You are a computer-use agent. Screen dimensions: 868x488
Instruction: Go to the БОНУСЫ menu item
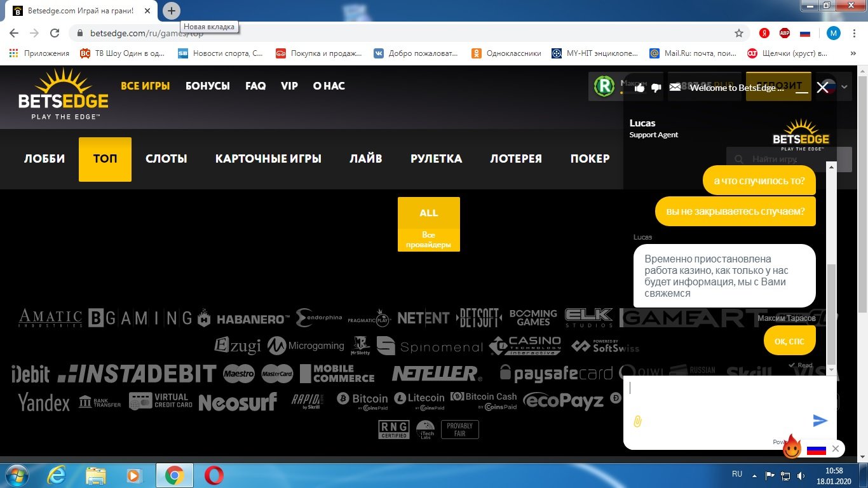point(207,86)
